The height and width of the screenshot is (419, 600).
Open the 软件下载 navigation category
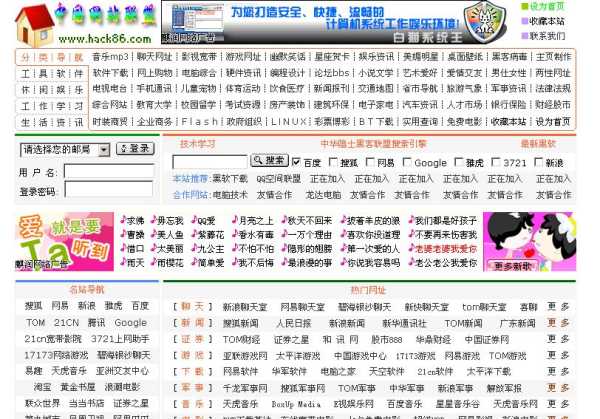point(110,73)
